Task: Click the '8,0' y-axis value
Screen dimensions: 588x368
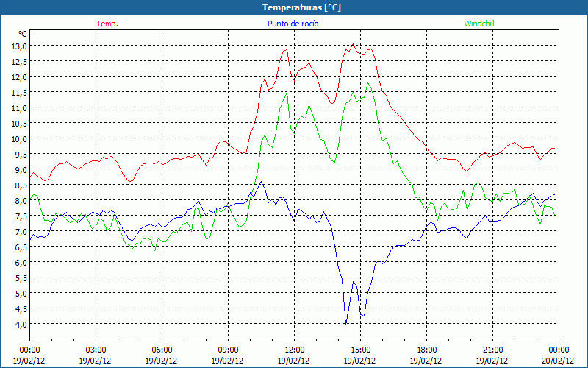Action: point(21,201)
